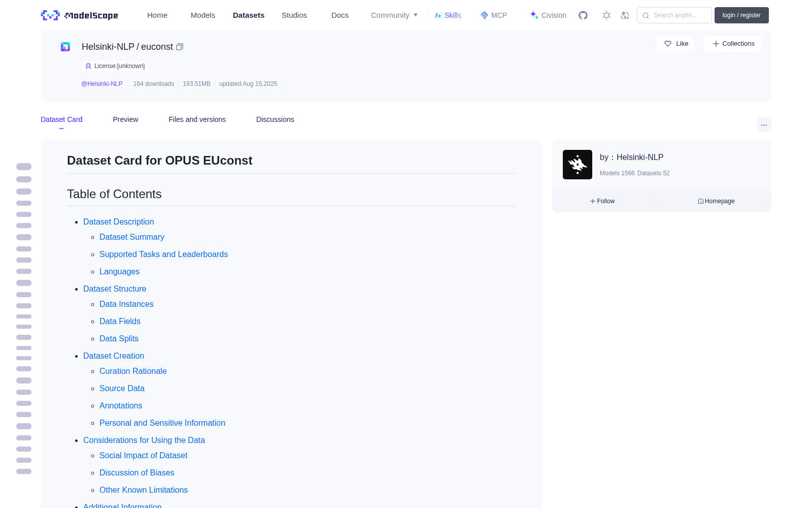Add the dataset to Collections

coord(733,44)
